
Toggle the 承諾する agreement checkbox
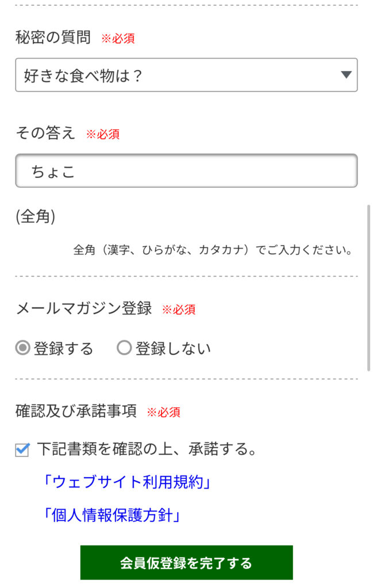[22, 450]
